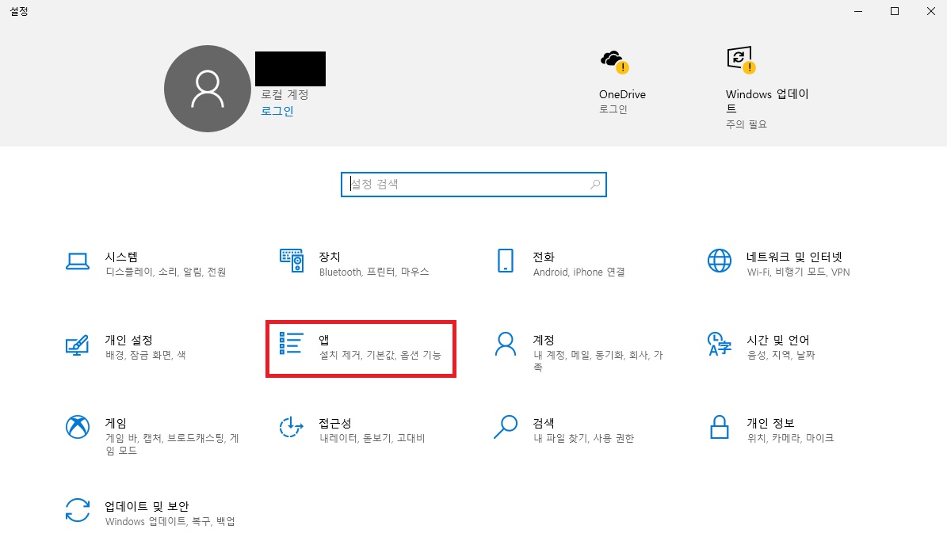Click text '위치, 카메라, 마이크'
Viewport: 947px width, 560px height.
coord(791,438)
